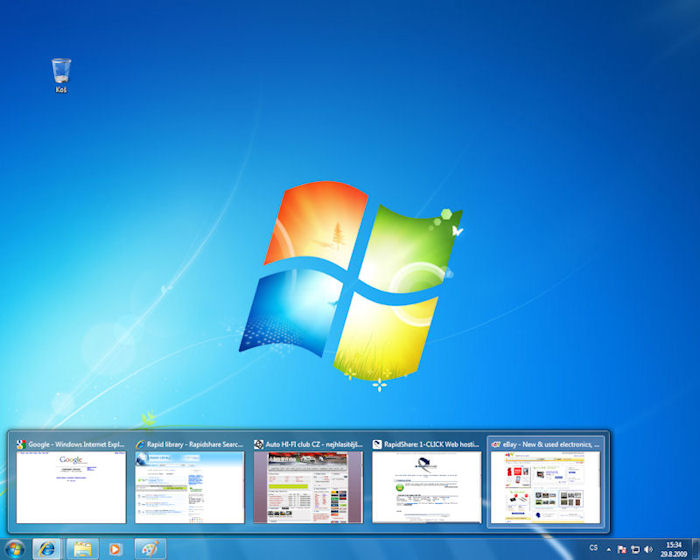Click the Internet Explorer taskbar icon

(x=48, y=549)
